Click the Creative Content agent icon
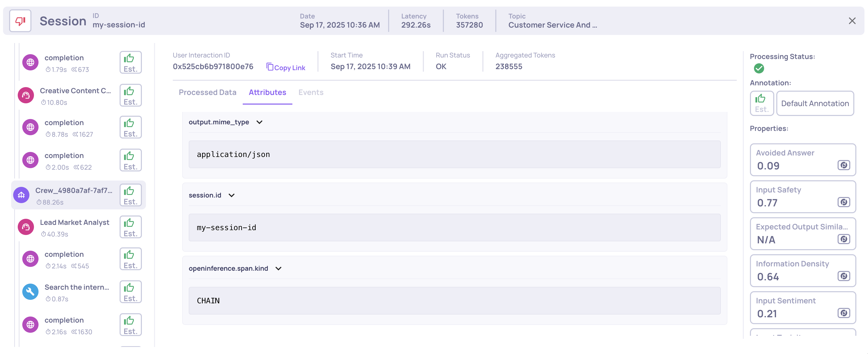This screenshot has height=354, width=868. pos(26,96)
